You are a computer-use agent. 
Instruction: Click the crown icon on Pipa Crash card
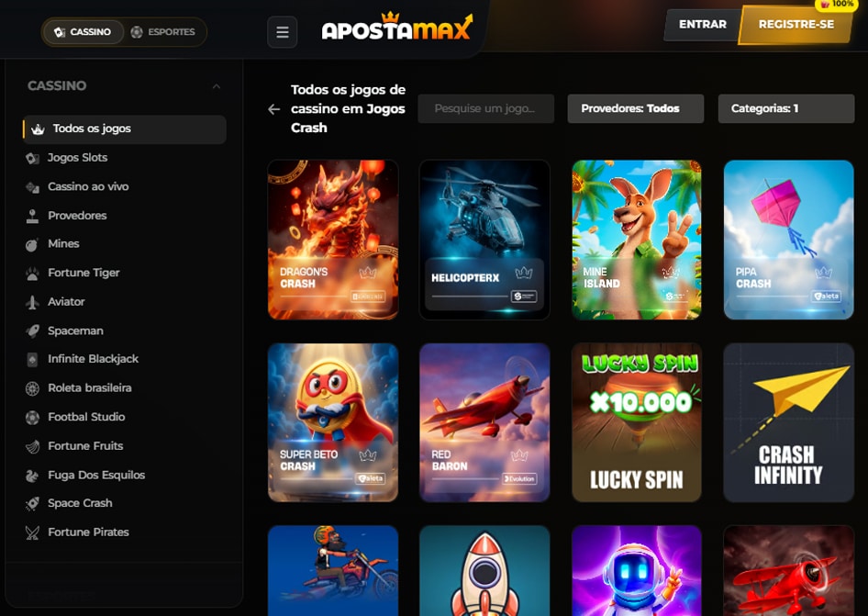[x=824, y=273]
